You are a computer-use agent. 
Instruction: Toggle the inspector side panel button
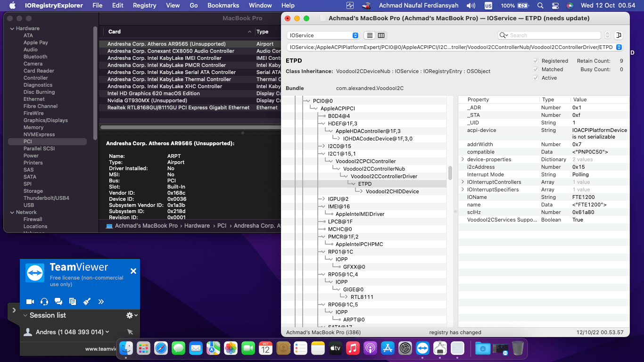pos(619,35)
